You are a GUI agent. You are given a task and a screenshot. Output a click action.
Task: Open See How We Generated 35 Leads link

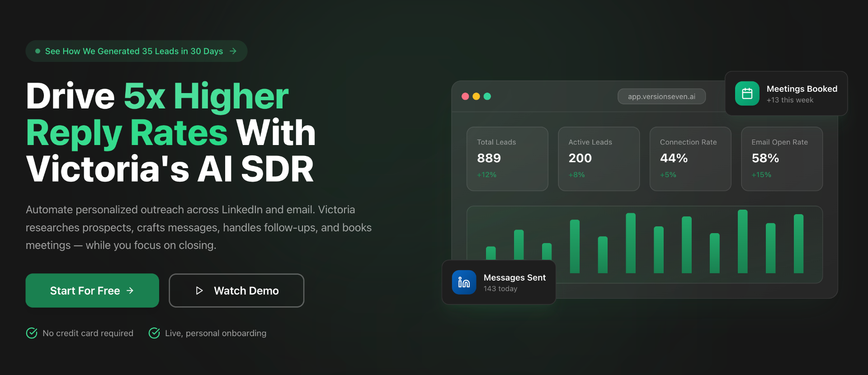[x=134, y=51]
